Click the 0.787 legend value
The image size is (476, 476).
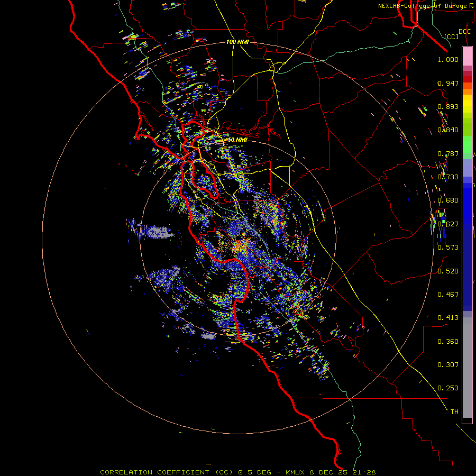click(x=448, y=153)
